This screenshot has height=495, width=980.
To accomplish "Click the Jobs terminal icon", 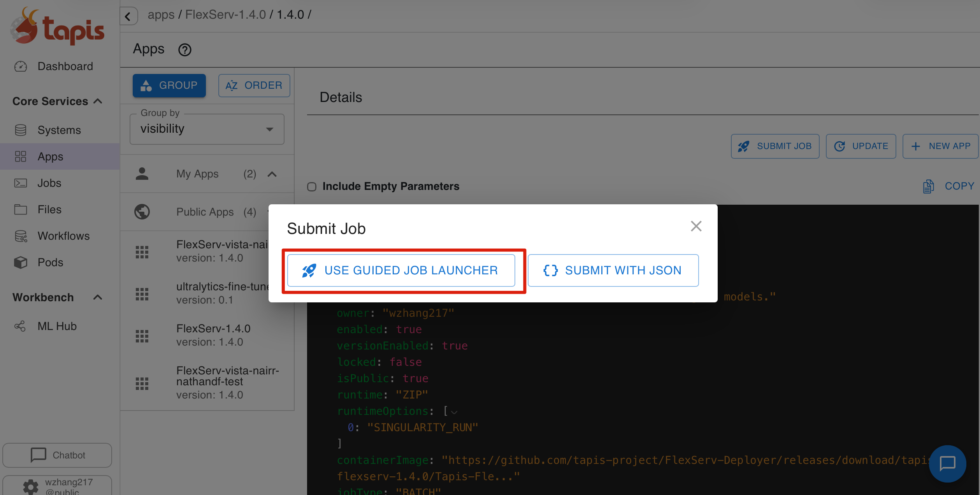I will click(21, 183).
